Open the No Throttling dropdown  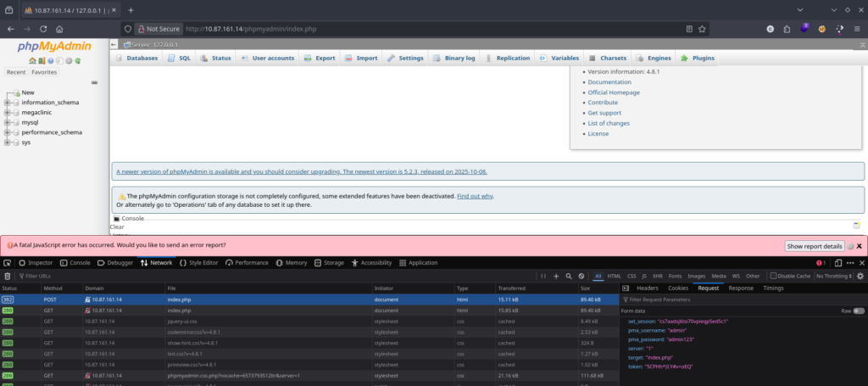point(834,276)
